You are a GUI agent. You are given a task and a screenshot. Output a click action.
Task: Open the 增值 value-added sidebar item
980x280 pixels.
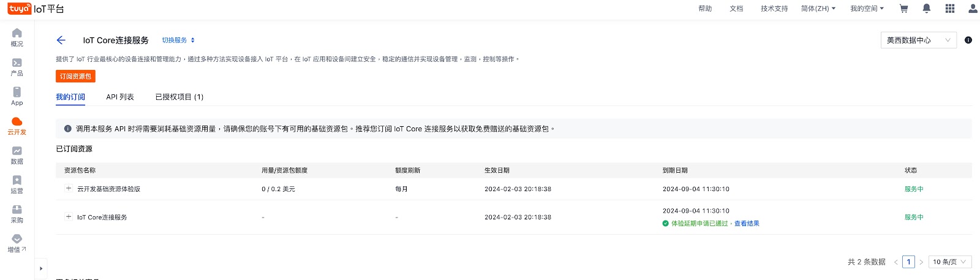(x=17, y=243)
